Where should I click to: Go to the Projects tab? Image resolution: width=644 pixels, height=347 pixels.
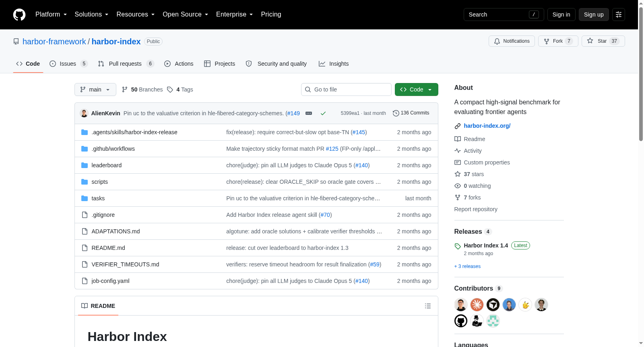[x=220, y=64]
